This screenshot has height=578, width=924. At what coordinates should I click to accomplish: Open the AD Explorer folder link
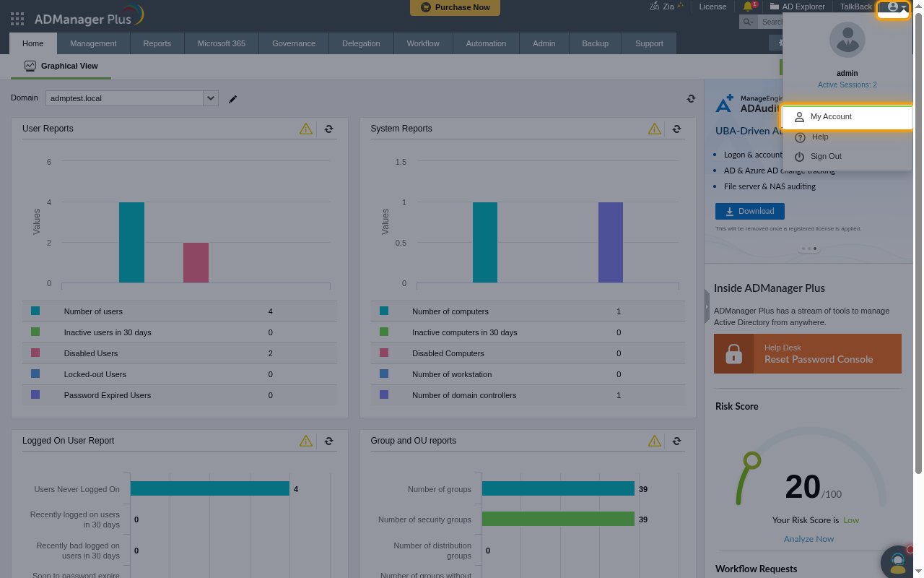[798, 7]
